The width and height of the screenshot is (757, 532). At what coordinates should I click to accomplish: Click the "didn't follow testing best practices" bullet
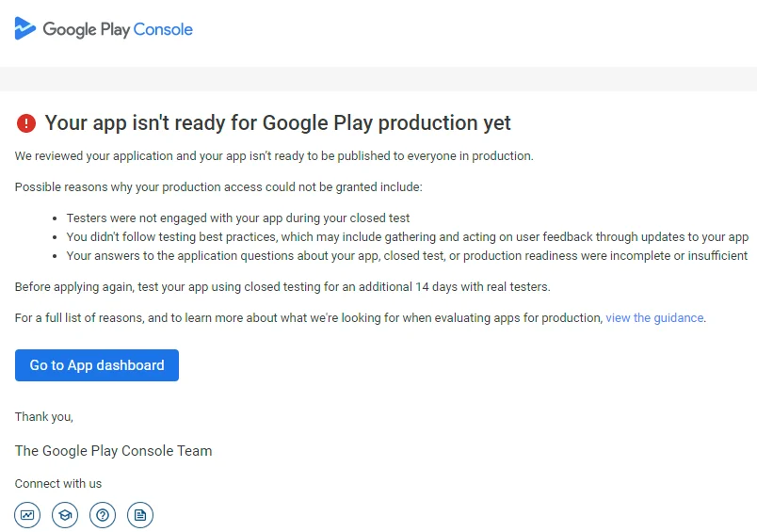coord(408,237)
